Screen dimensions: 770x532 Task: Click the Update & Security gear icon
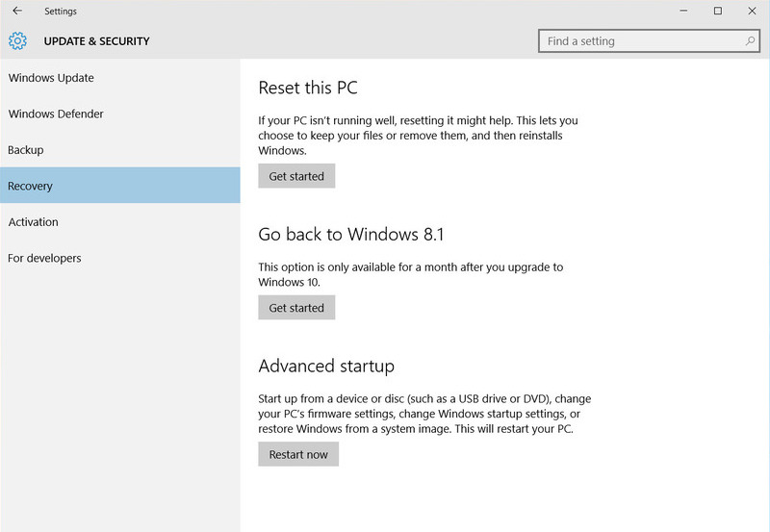coord(17,41)
